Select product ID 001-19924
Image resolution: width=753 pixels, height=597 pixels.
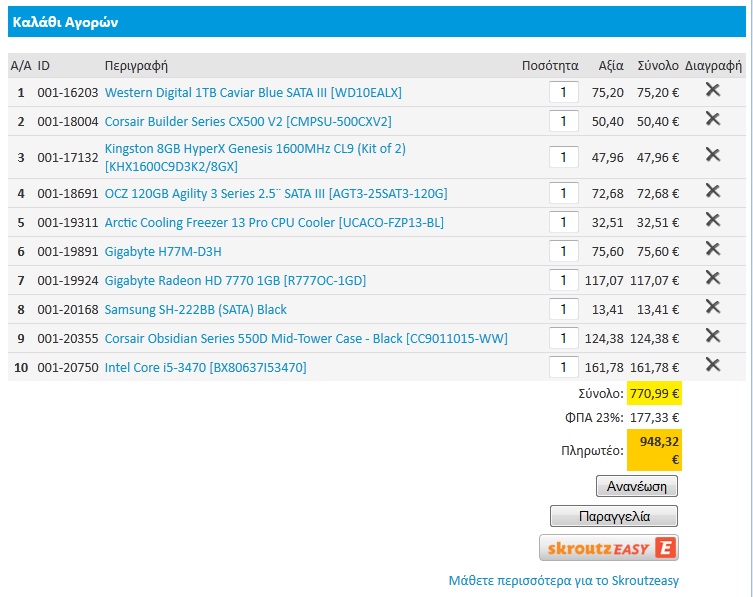68,280
